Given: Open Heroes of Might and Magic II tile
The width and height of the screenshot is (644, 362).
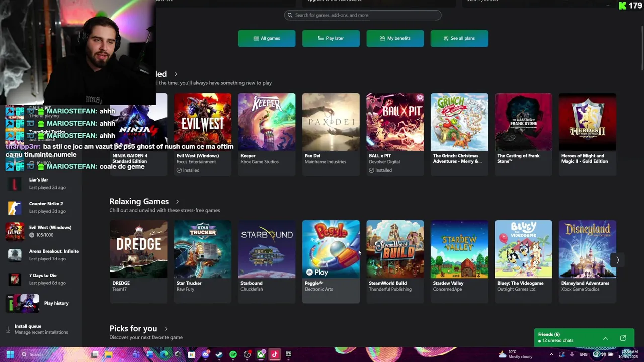Looking at the screenshot, I should click(588, 134).
